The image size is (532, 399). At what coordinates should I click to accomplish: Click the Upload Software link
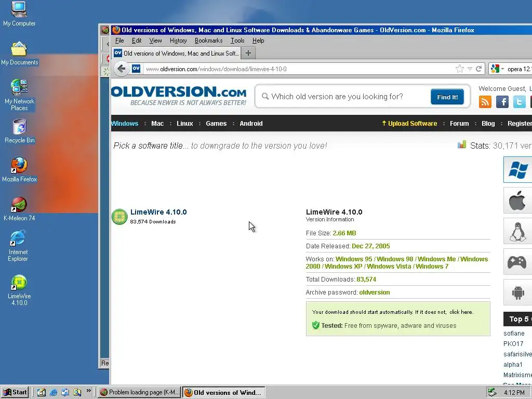[x=409, y=124]
